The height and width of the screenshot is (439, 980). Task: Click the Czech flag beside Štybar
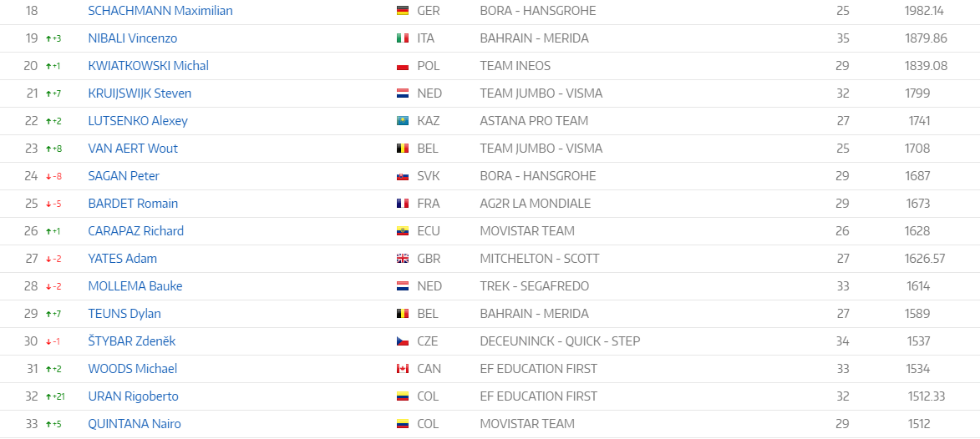pyautogui.click(x=403, y=341)
